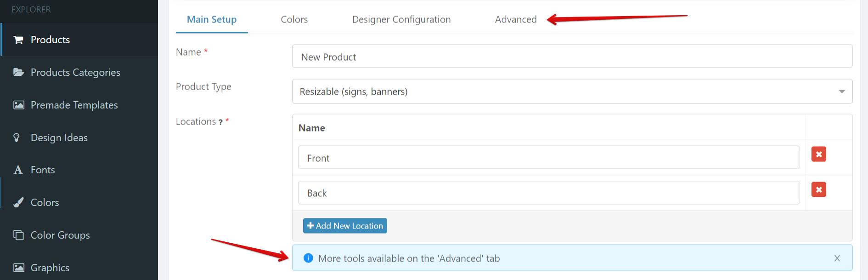Click the Color Groups copy icon
868x280 pixels.
tap(18, 235)
